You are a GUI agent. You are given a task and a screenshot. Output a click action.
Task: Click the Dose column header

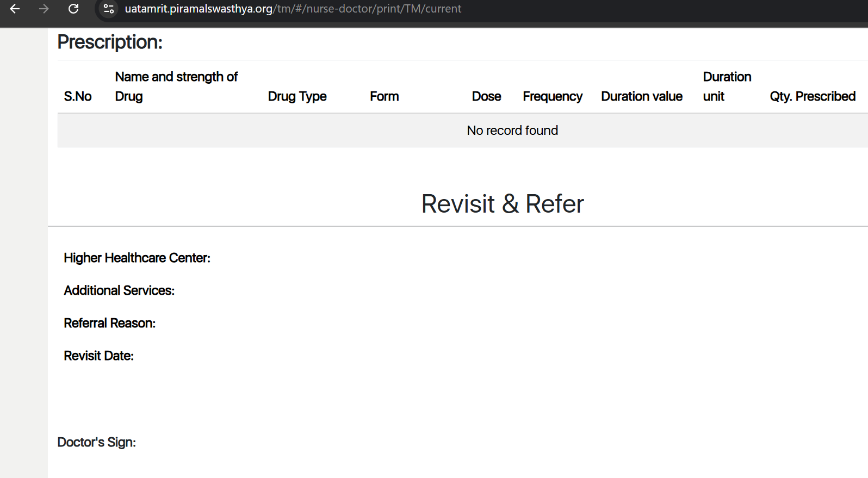coord(486,96)
